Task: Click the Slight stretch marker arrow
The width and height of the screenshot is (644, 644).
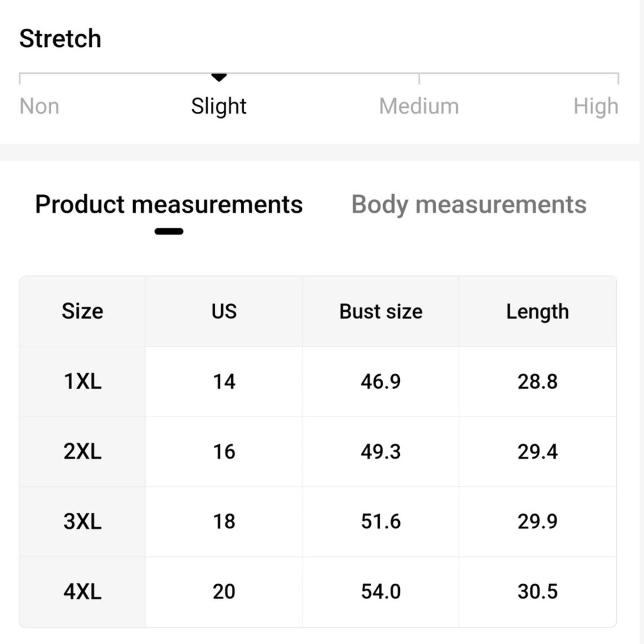Action: [x=219, y=78]
